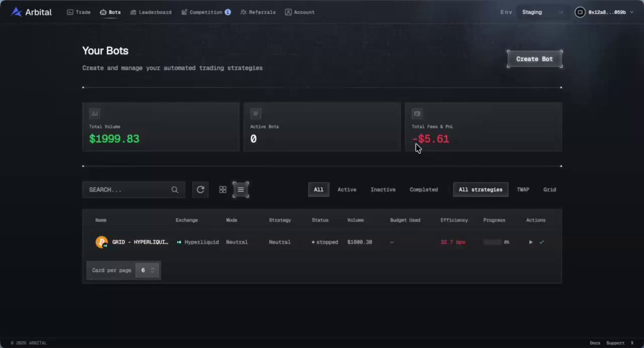This screenshot has width=644, height=348.
Task: Change the Card per page value
Action: (x=148, y=270)
